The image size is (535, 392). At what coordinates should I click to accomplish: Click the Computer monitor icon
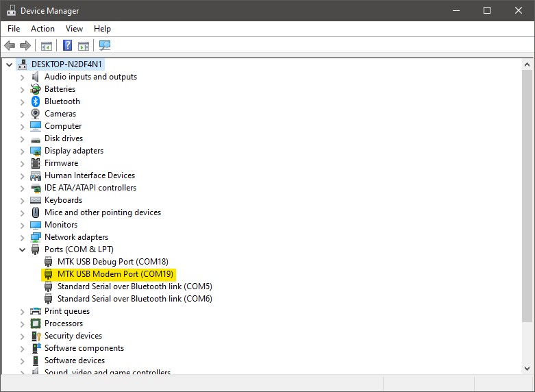(36, 126)
